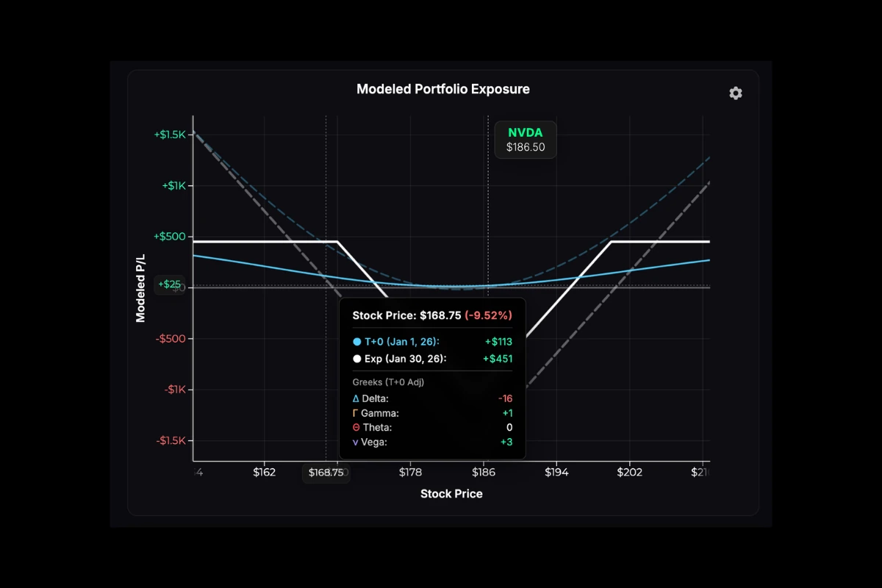Click the Gamma (Γ) symbol in the tooltip
Viewport: 882px width, 588px height.
pyautogui.click(x=356, y=413)
